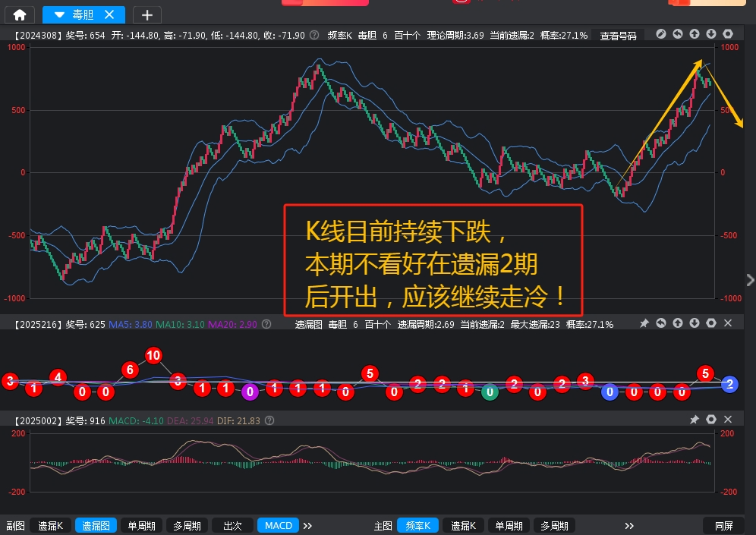Pin the MACD sub-chart panel

tap(694, 420)
